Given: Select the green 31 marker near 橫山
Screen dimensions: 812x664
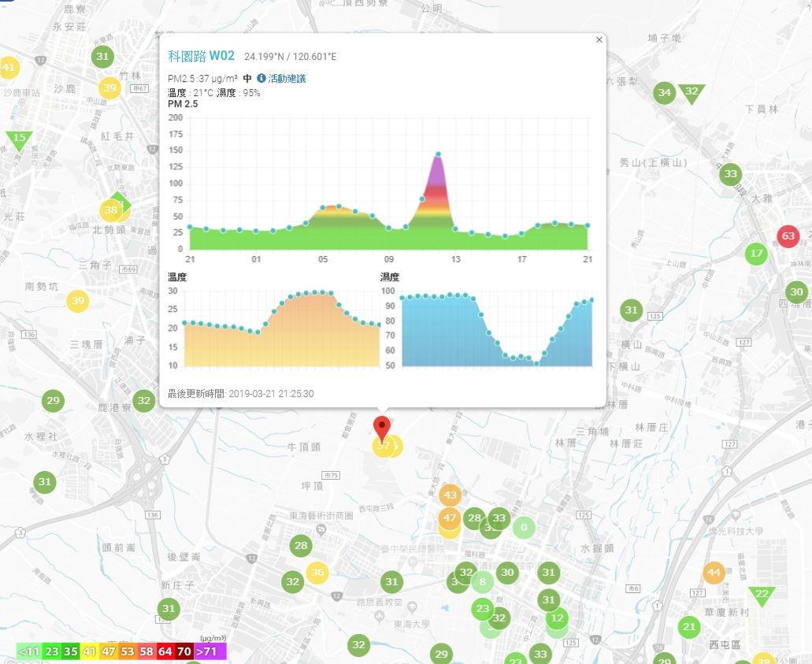Looking at the screenshot, I should (x=632, y=310).
